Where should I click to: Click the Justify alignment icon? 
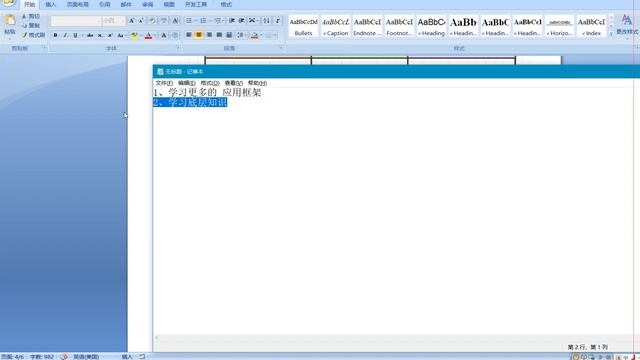coord(219,36)
